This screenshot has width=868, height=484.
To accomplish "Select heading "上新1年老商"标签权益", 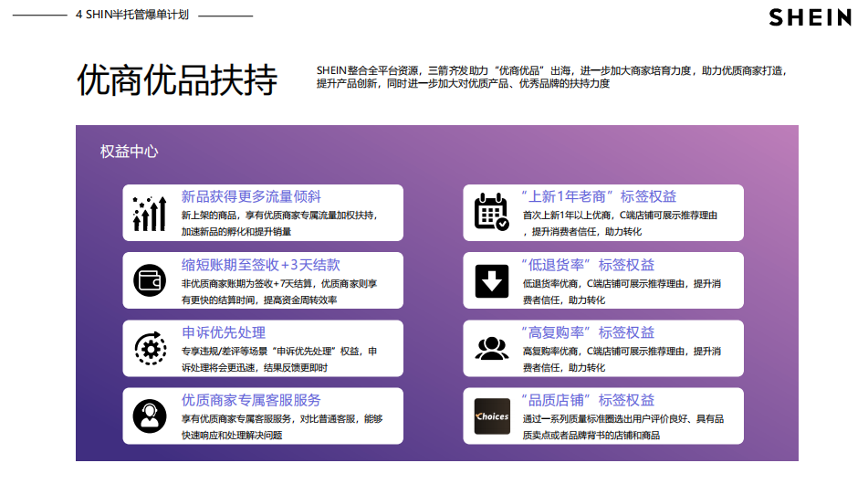I will (x=599, y=196).
